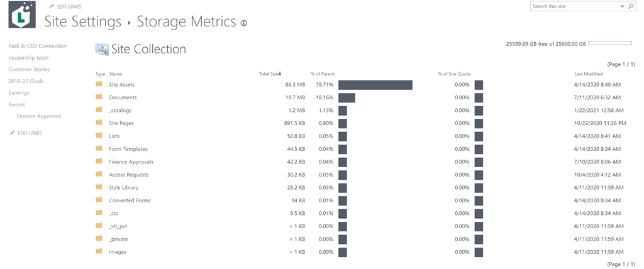Sort by the Total Size column header
Viewport: 644px width, 269px height.
pyautogui.click(x=270, y=74)
